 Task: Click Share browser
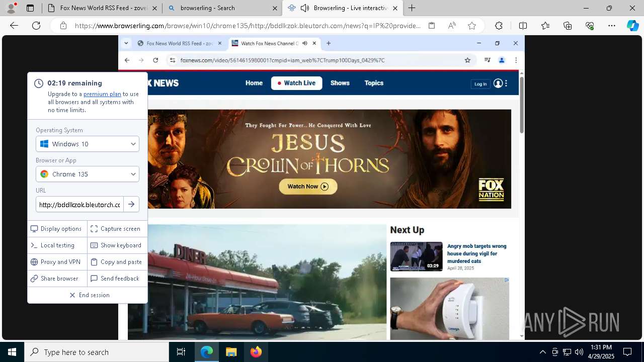point(57,279)
